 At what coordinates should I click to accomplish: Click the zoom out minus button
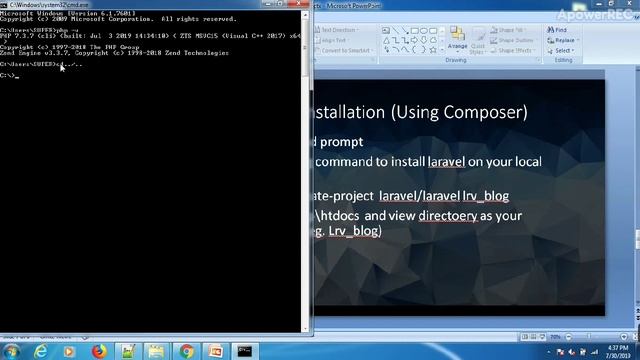(x=569, y=337)
